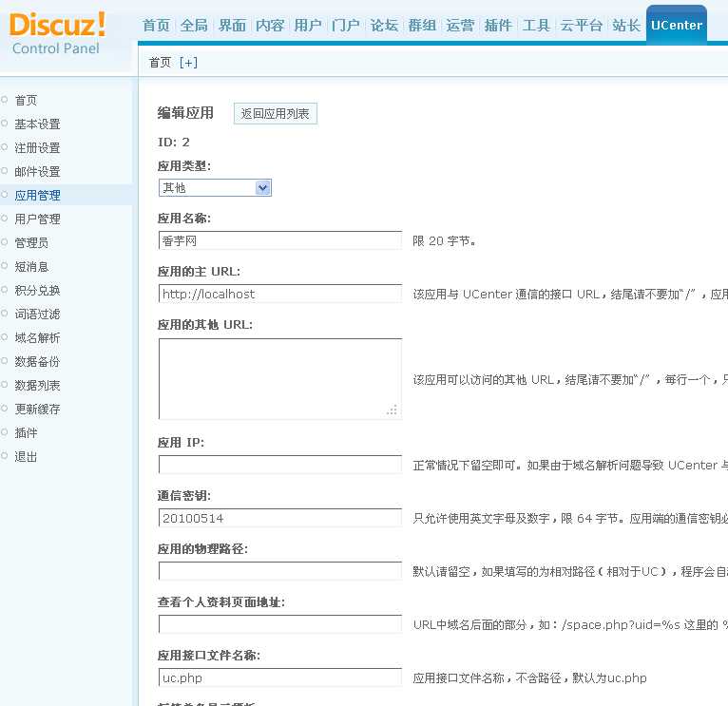Open 数据备份 in the sidebar
This screenshot has width=728, height=706.
[x=37, y=361]
